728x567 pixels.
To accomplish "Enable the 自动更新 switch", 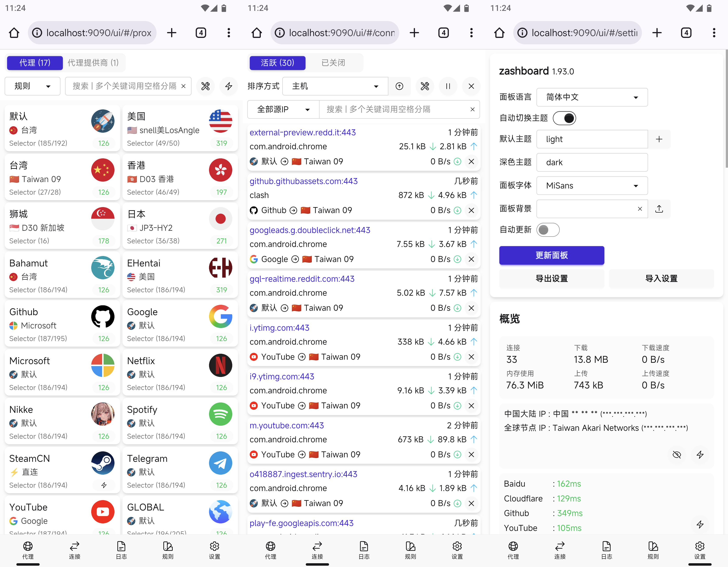I will point(548,230).
